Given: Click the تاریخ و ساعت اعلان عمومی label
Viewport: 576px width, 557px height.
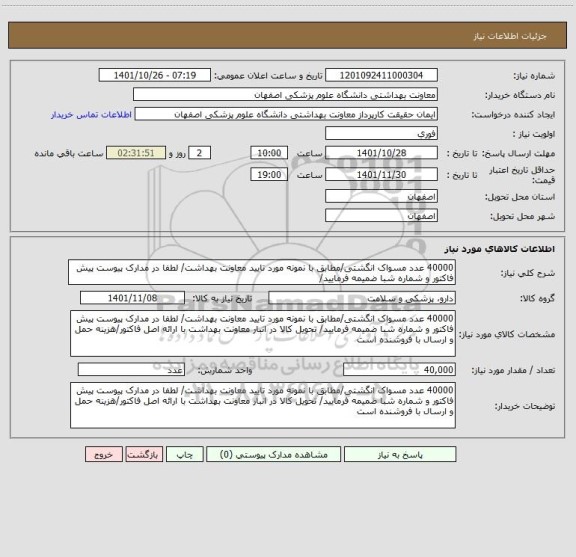Looking at the screenshot, I should point(269,76).
